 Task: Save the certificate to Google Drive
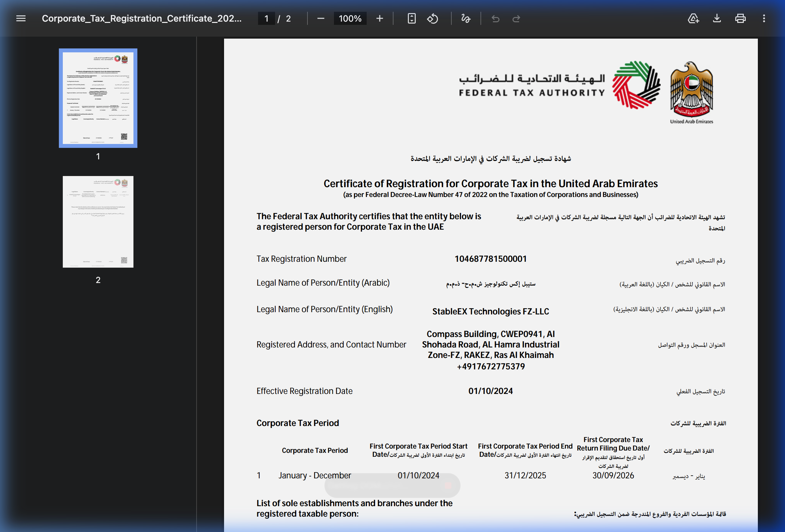[693, 19]
